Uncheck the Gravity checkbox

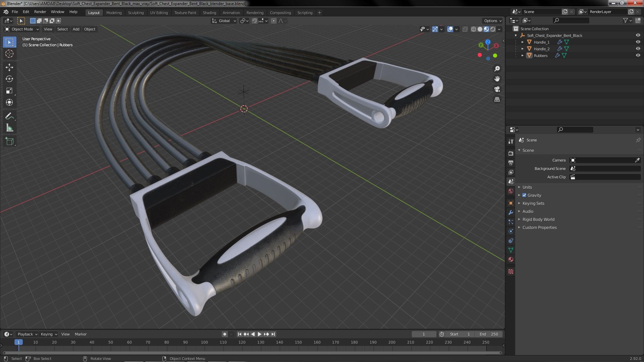[524, 195]
